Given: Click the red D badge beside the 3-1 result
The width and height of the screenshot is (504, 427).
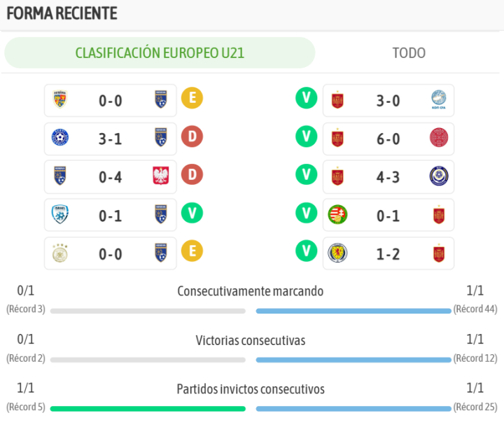Looking at the screenshot, I should click(x=192, y=137).
